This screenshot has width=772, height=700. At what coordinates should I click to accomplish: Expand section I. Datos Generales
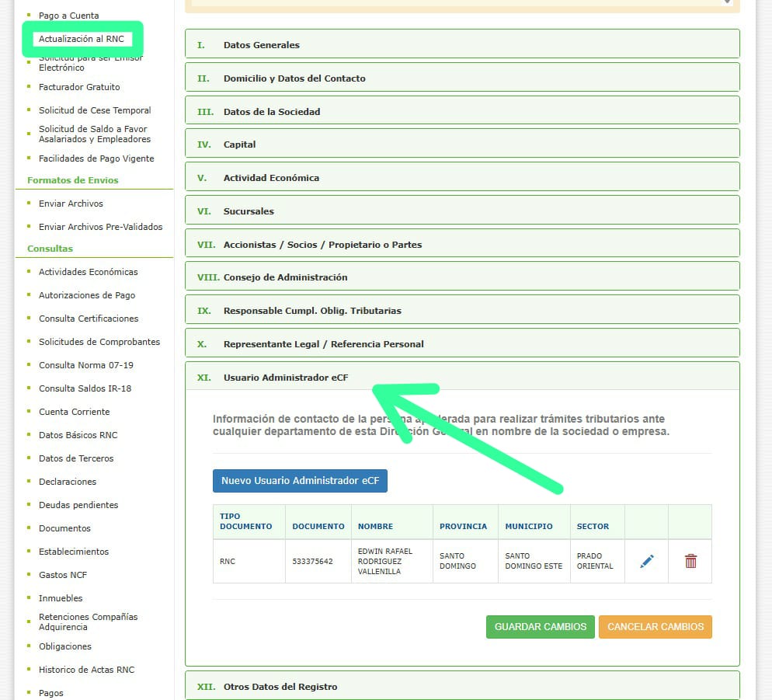coord(462,44)
